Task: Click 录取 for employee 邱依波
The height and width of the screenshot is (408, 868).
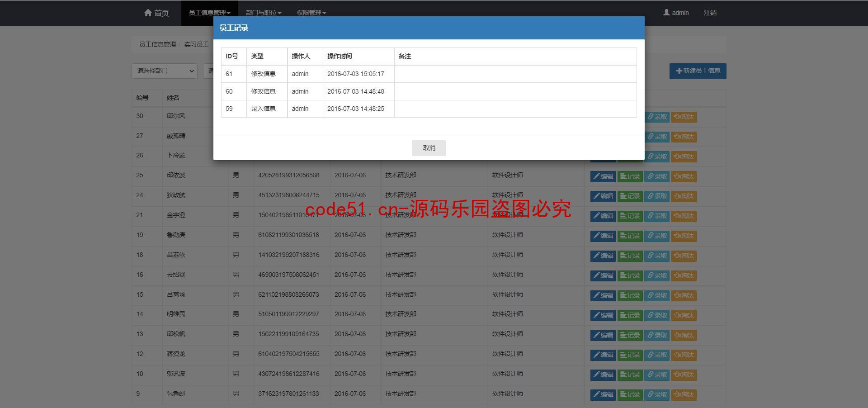Action: [x=657, y=176]
